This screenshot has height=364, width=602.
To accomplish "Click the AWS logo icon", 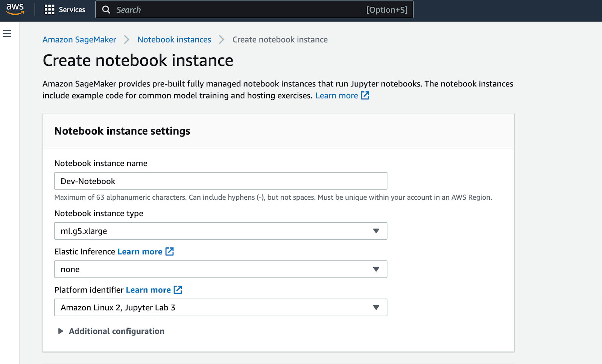I will point(15,9).
